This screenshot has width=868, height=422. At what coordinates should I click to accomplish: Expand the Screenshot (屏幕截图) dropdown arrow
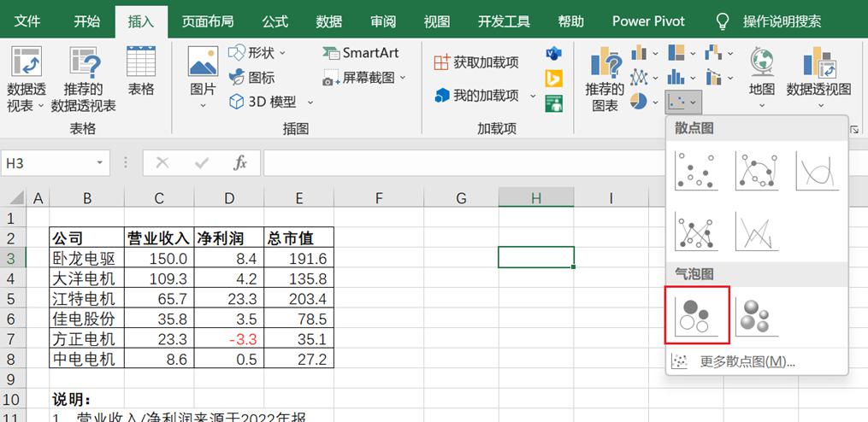tap(403, 78)
